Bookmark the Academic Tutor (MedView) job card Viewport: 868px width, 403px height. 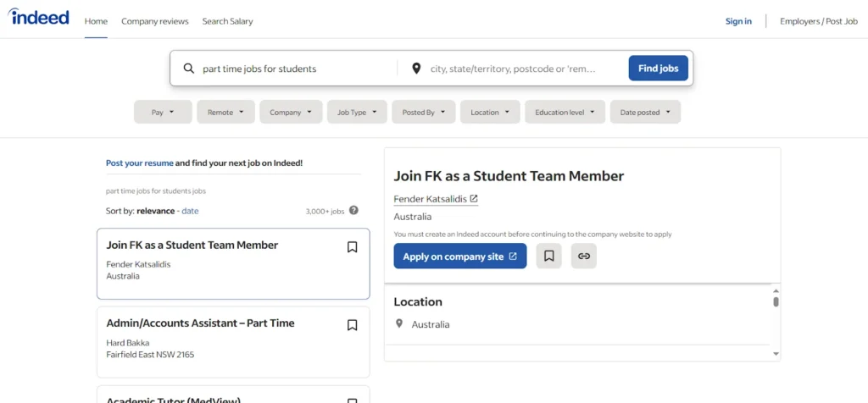click(352, 400)
